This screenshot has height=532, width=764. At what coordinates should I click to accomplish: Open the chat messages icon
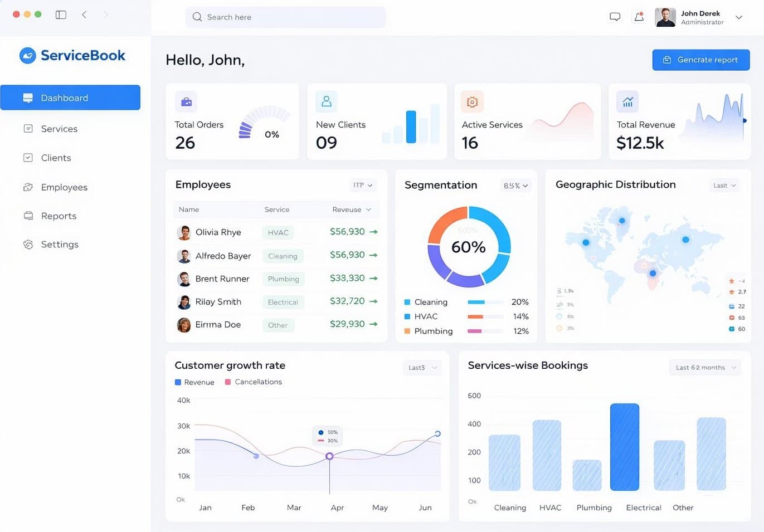[615, 17]
